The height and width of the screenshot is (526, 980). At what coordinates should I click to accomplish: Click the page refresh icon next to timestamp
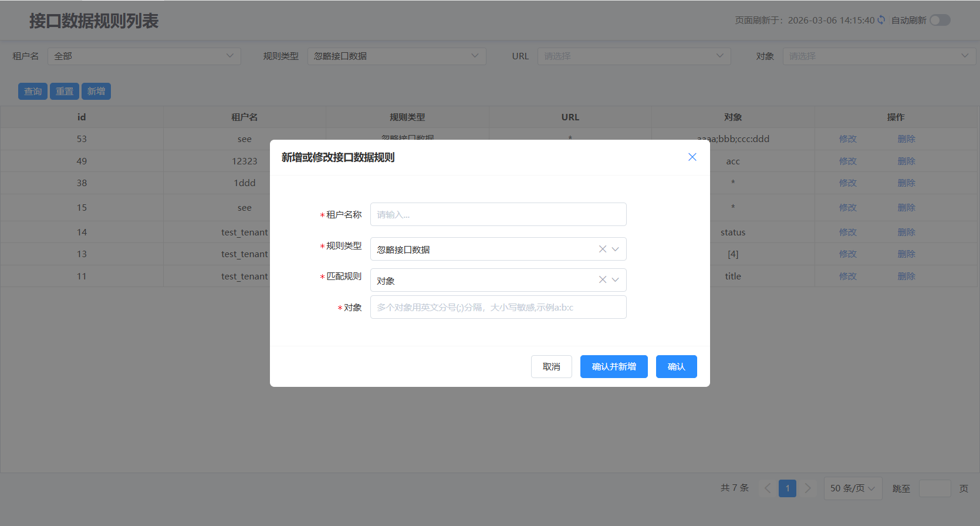click(881, 20)
